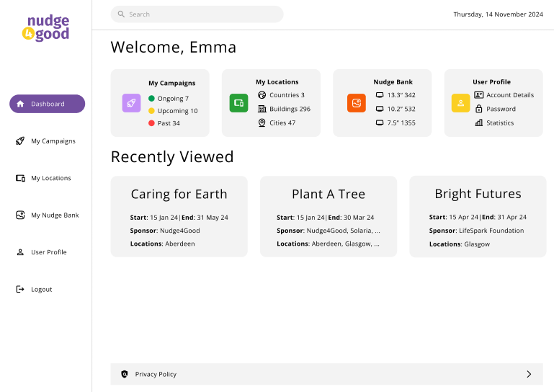
Task: Click the padlock Password icon
Action: click(x=479, y=109)
